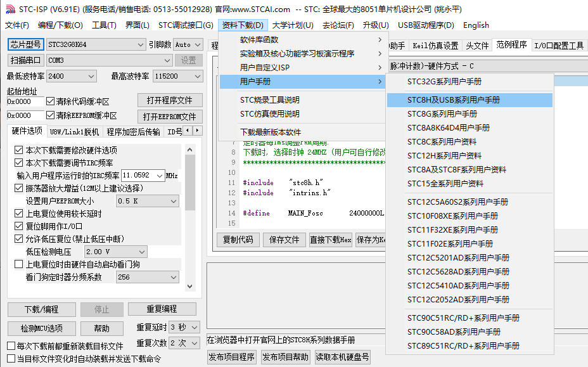Uncheck 允许低压复位(禁止低压中断)
Screen dimensions: 588x367
pyautogui.click(x=18, y=239)
